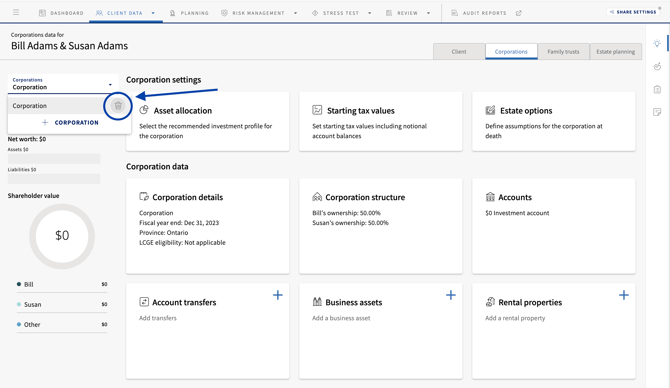Click 'Bill's ownership: 50.00%' text

point(346,213)
